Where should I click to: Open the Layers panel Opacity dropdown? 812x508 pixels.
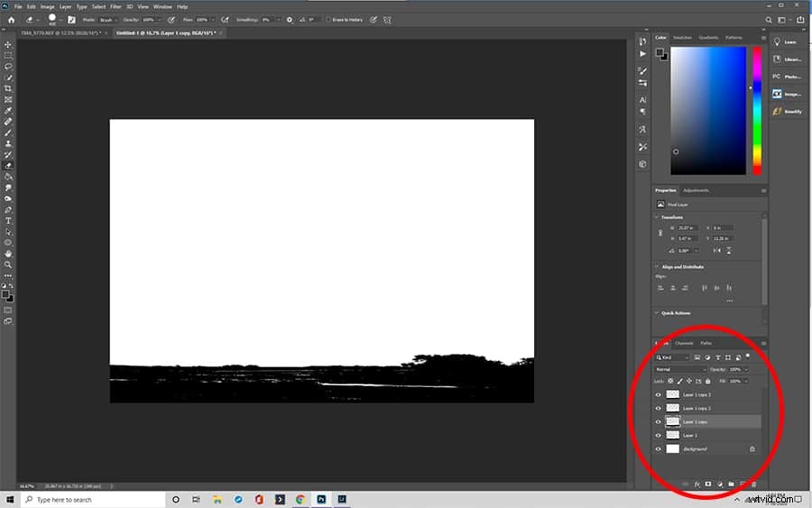click(746, 369)
